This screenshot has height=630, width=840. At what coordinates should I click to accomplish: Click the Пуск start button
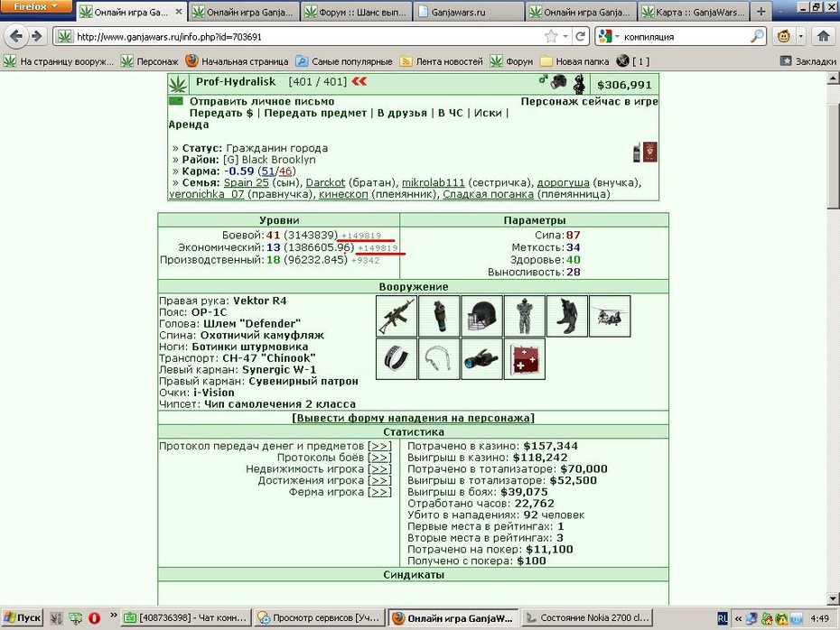(22, 617)
